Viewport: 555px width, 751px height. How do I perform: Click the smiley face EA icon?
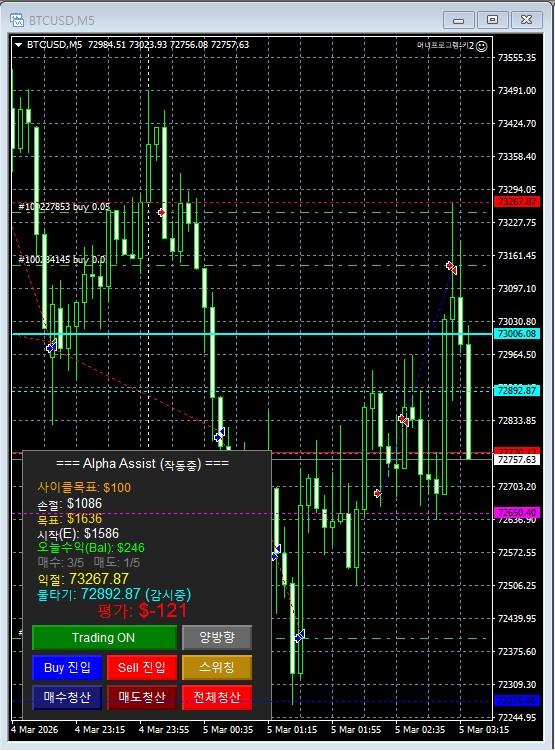pyautogui.click(x=482, y=46)
